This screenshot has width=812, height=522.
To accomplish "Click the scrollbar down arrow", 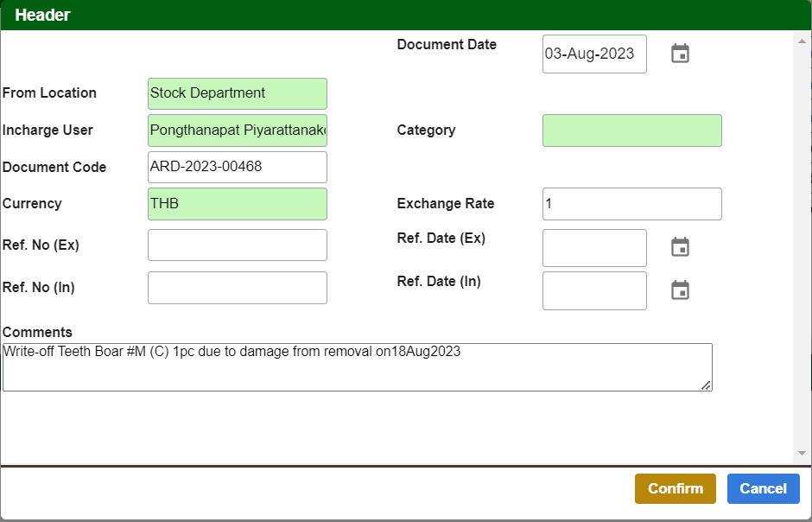I will [x=802, y=453].
